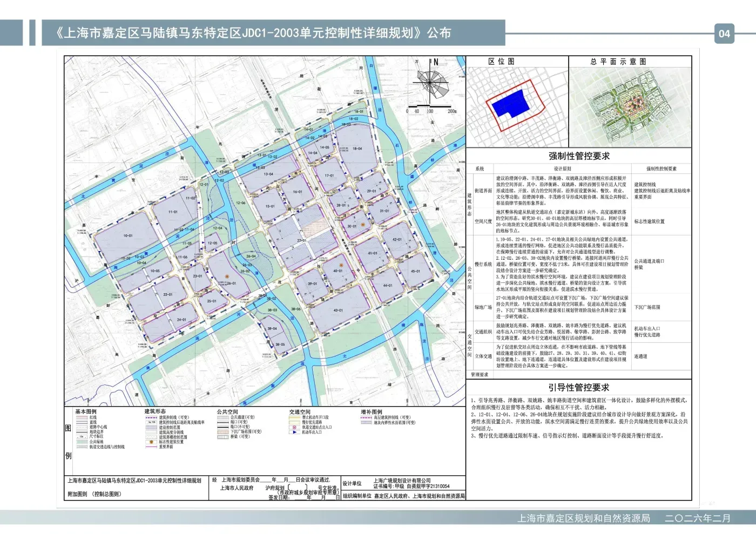This screenshot has width=756, height=534.
Task: Click land parcel 43-01 on the map
Action: (x=338, y=310)
